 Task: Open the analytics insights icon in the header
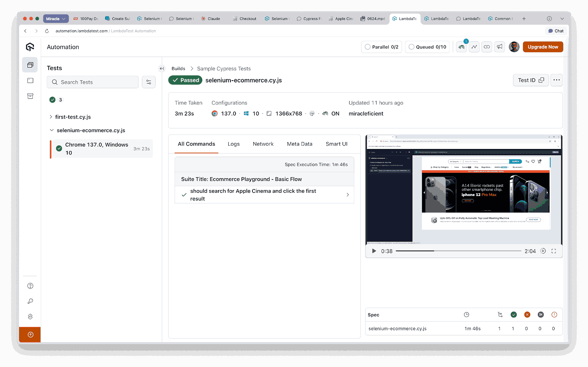point(474,47)
